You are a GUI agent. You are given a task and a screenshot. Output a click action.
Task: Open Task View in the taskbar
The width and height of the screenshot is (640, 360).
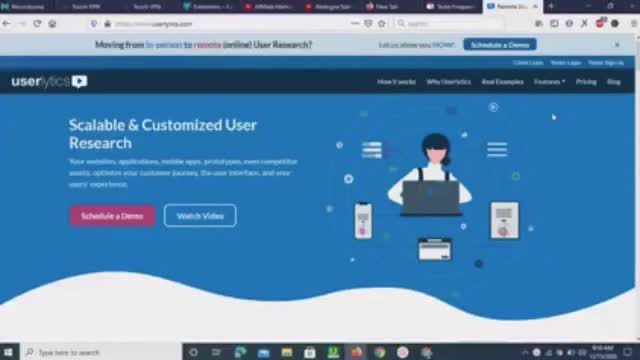(x=216, y=352)
